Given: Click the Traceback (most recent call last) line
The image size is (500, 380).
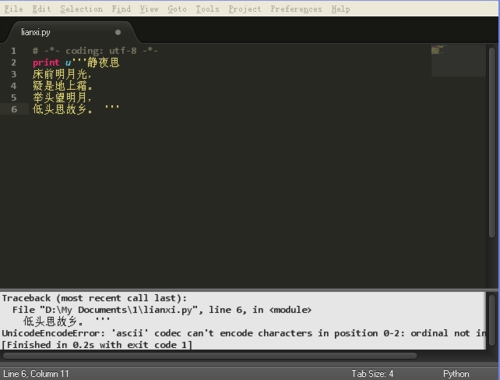Looking at the screenshot, I should (x=94, y=298).
